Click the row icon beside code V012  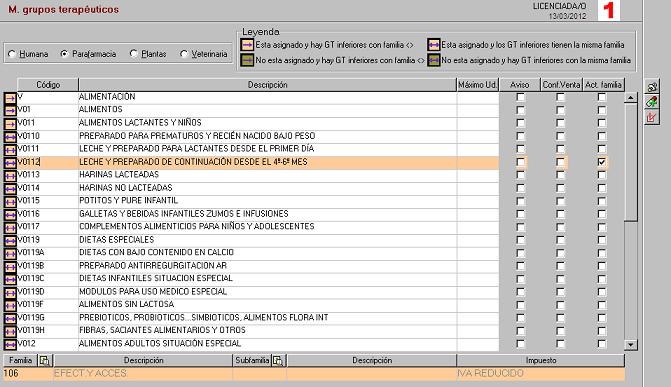pos(10,345)
